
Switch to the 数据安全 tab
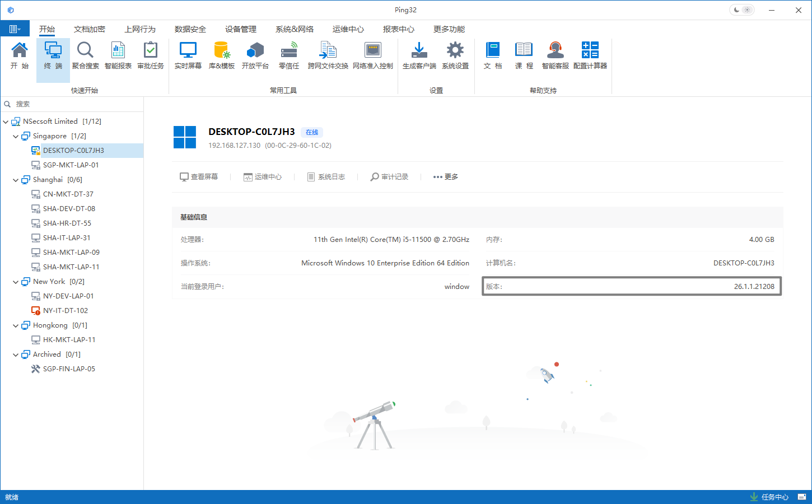click(x=190, y=29)
